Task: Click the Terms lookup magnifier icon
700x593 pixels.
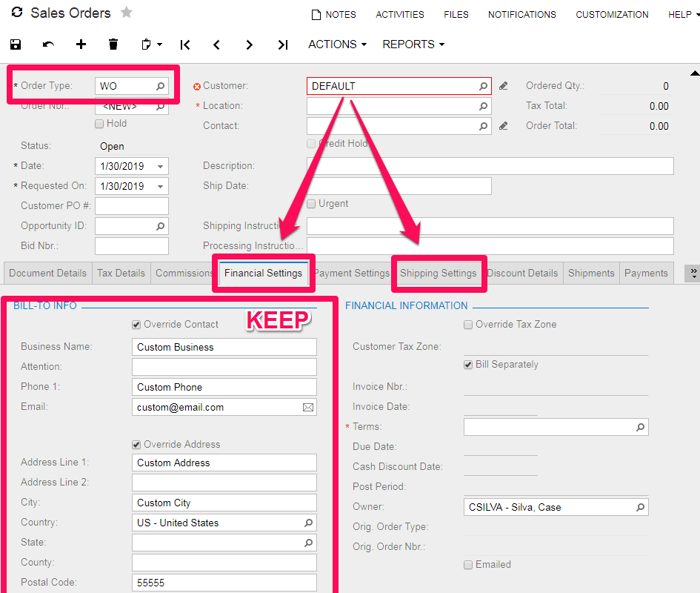Action: [640, 427]
